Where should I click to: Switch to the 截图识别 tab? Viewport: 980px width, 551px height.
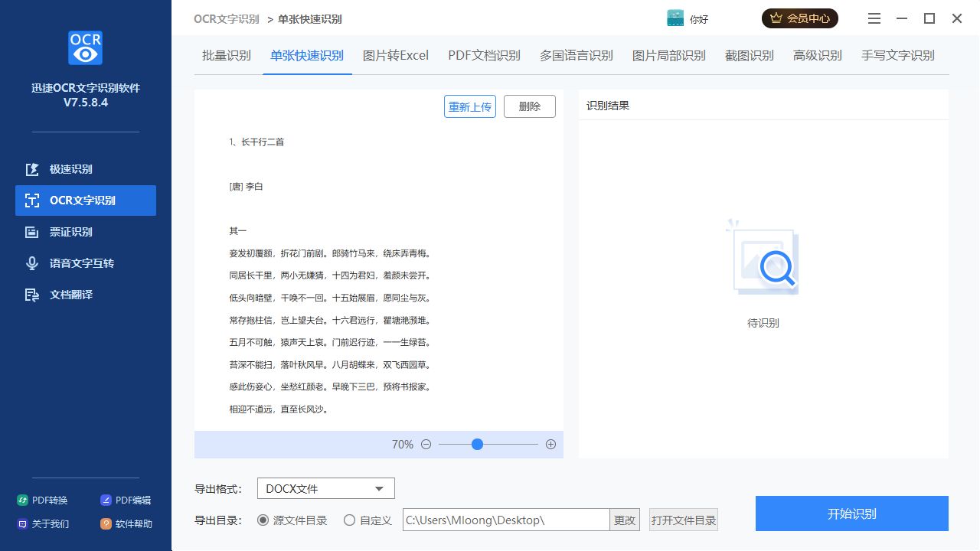[750, 55]
